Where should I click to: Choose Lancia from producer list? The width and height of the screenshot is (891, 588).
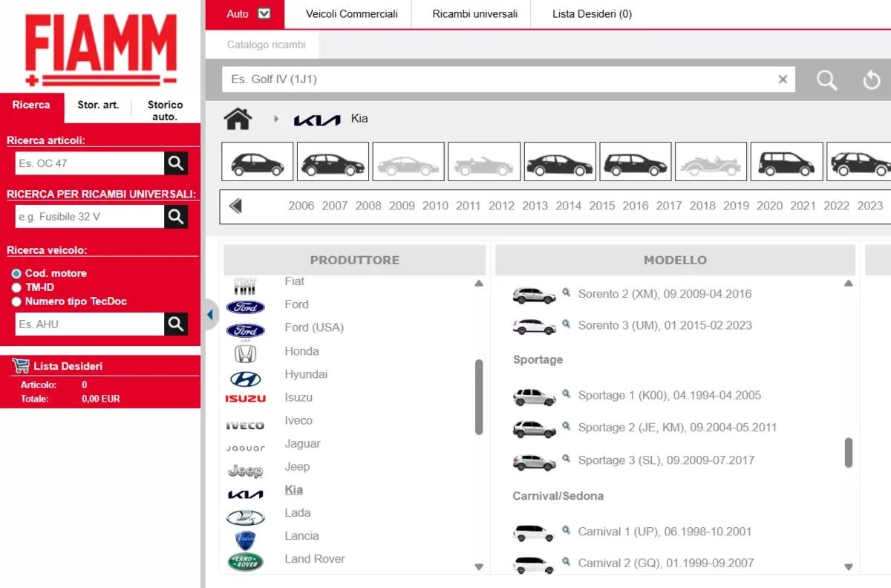(x=301, y=535)
